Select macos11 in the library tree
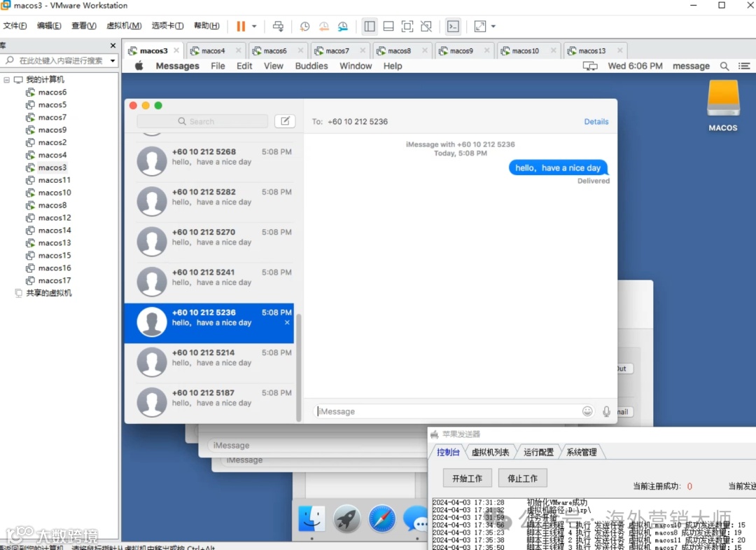The image size is (756, 550). tap(55, 180)
